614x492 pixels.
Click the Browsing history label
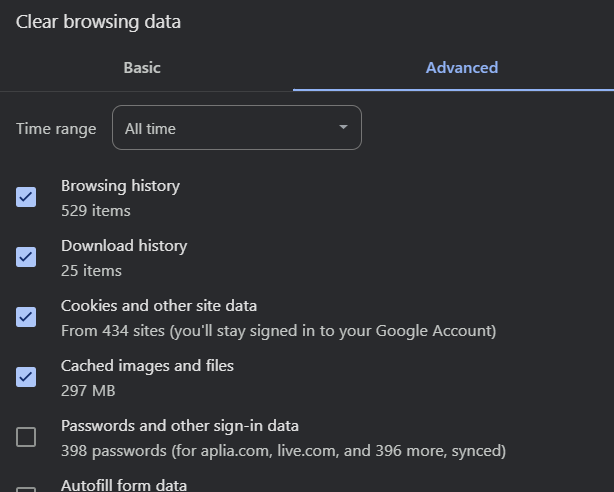[x=120, y=186]
